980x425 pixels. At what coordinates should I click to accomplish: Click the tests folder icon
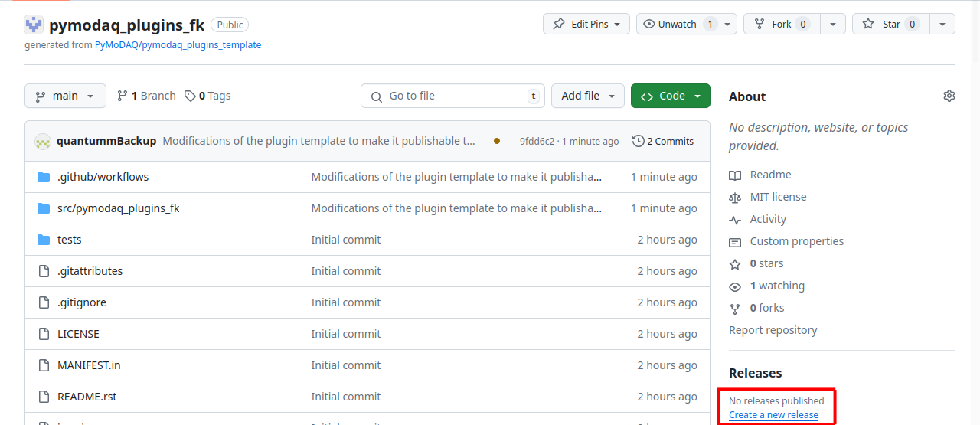tap(44, 240)
